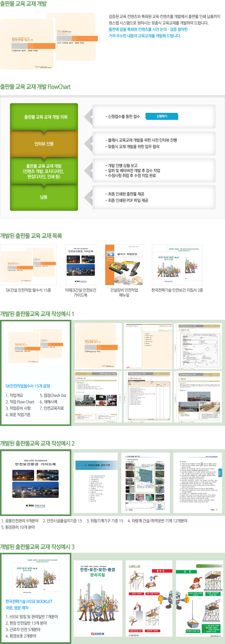
Task: Open the Site HSE Guidebook text page 21
Action: click(198, 482)
